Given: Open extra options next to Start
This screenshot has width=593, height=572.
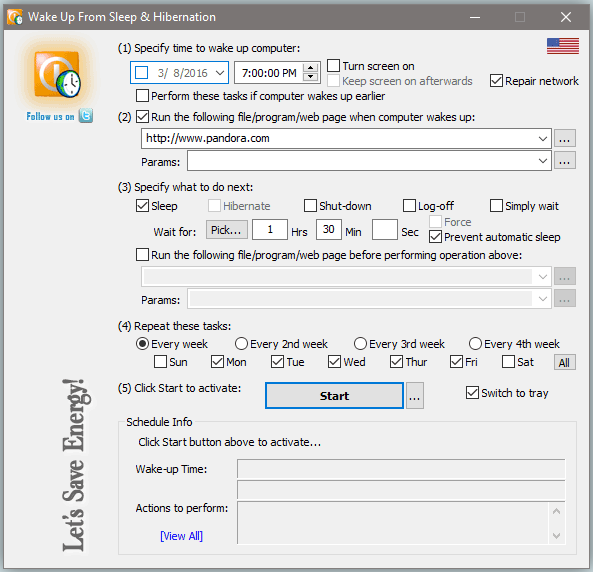Looking at the screenshot, I should point(414,396).
